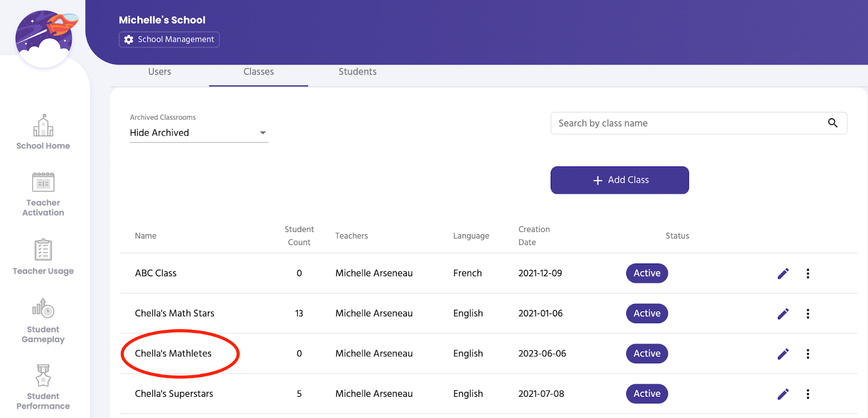Switch to the Students tab
The width and height of the screenshot is (868, 418).
[357, 72]
